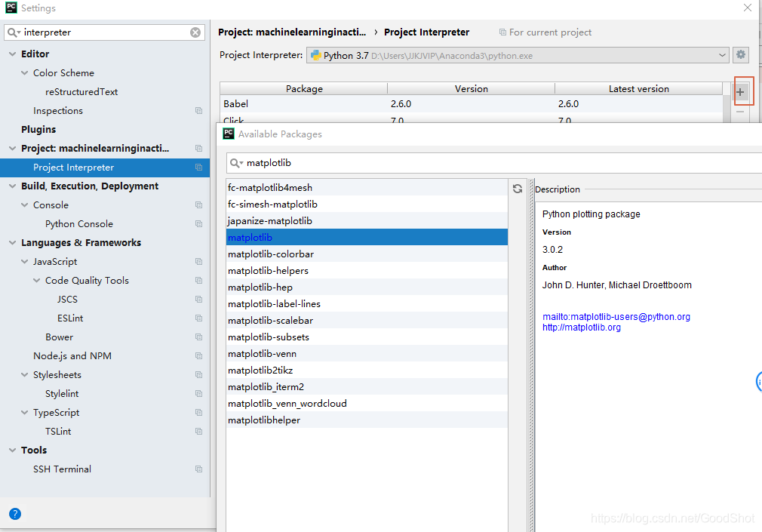The image size is (762, 532).
Task: Sort by Version column header
Action: pyautogui.click(x=471, y=88)
